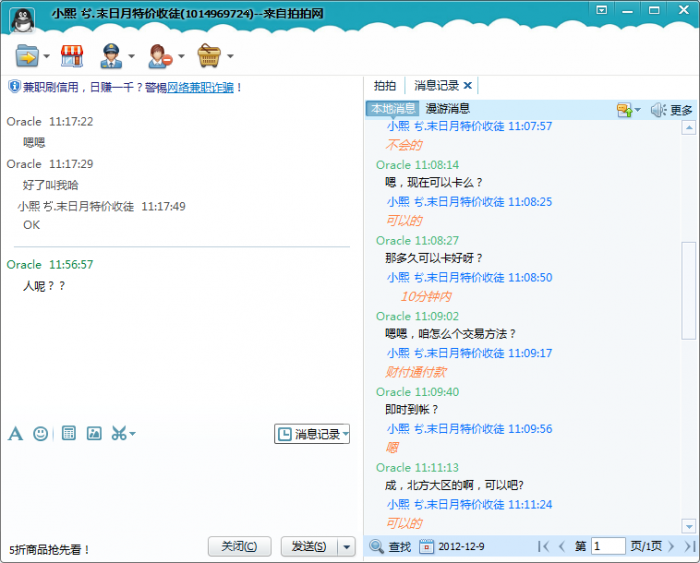Click the police officer report icon
700x563 pixels.
(111, 56)
